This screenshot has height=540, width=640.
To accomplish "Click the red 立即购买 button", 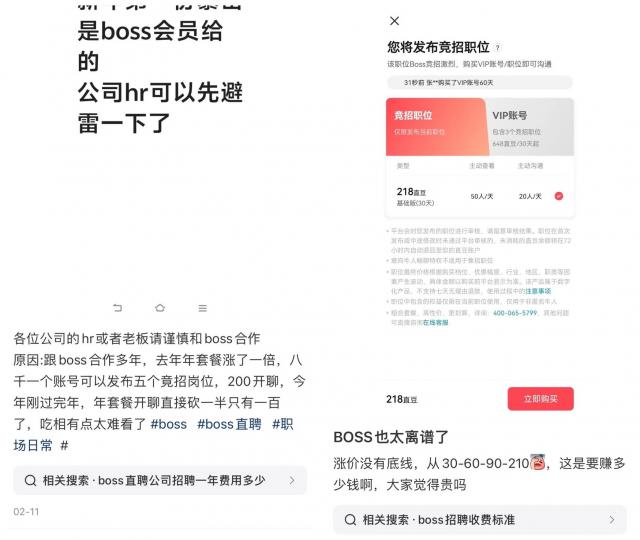I will [540, 399].
